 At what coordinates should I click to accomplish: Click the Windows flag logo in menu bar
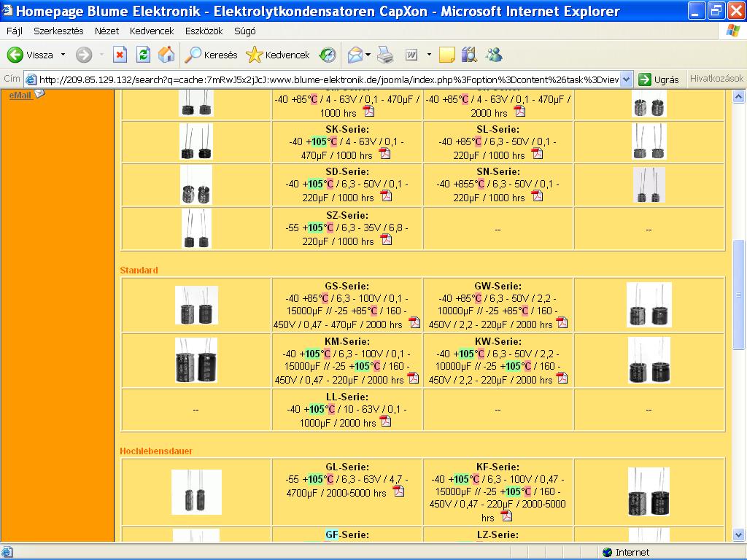coord(733,31)
